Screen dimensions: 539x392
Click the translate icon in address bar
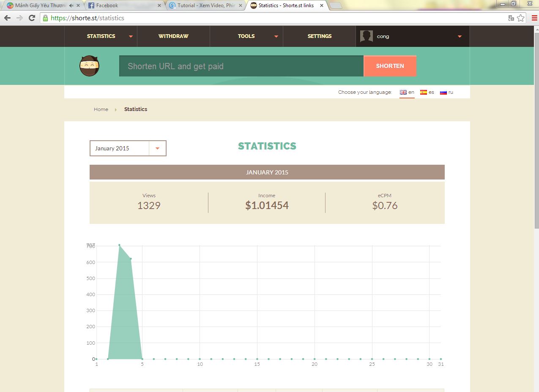coord(511,18)
